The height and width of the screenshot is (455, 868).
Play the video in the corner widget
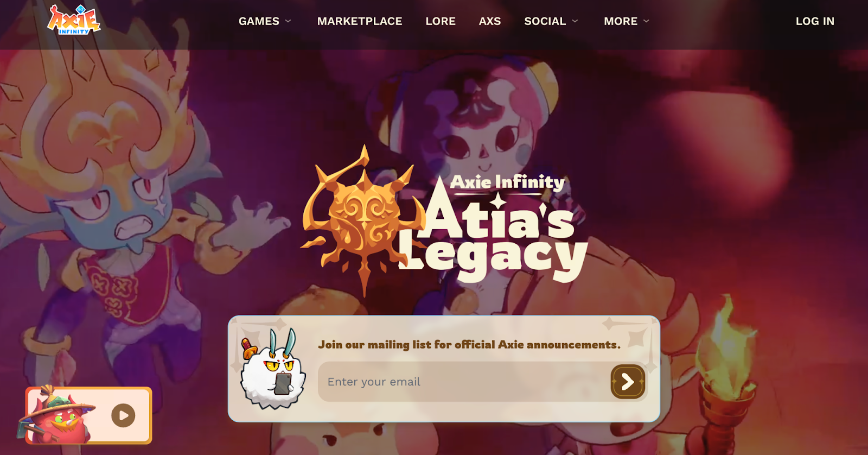tap(123, 415)
